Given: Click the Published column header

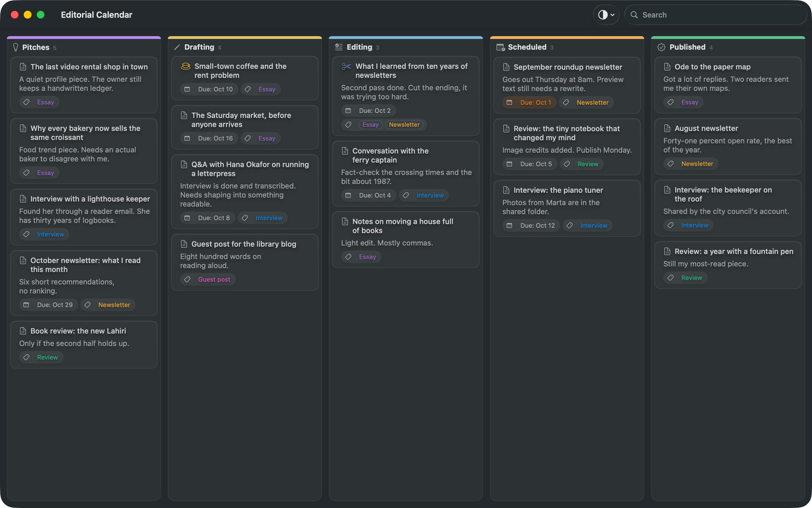Looking at the screenshot, I should pos(728,47).
